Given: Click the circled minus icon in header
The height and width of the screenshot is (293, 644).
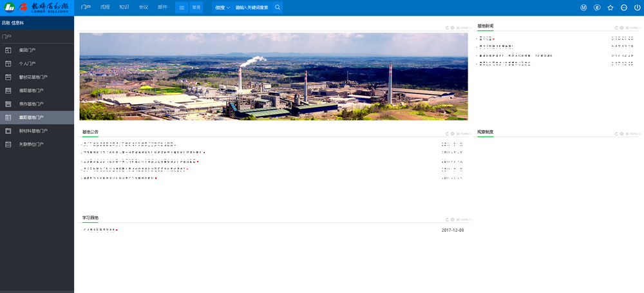Looking at the screenshot, I should point(624,7).
